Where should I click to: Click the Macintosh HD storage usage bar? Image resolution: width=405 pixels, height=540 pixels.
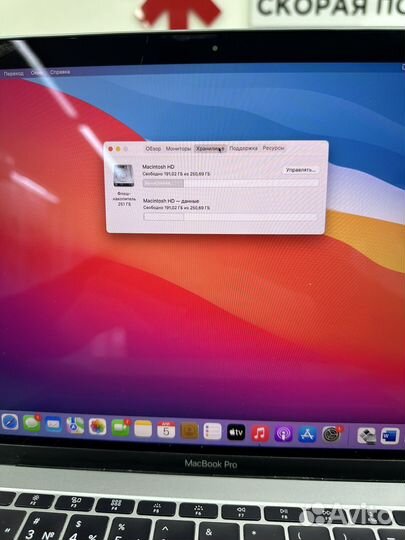231,183
